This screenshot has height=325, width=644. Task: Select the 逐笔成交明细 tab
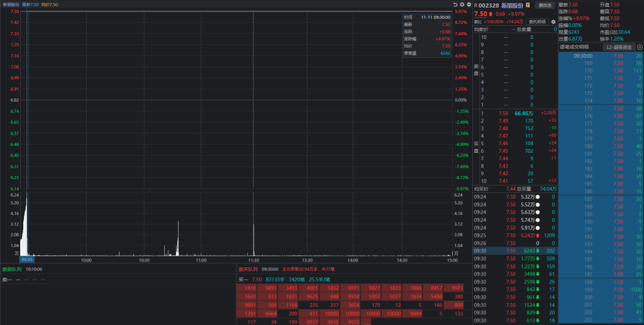click(574, 47)
